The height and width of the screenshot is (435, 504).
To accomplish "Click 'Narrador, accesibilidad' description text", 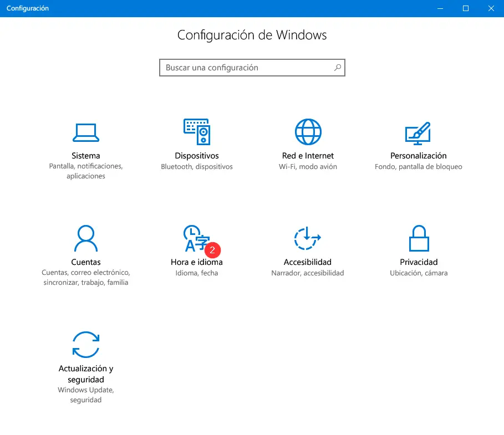I will point(308,273).
